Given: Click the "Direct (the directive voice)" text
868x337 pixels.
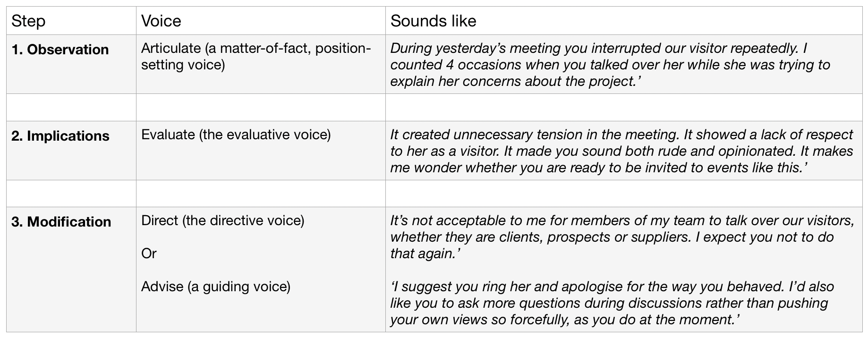Looking at the screenshot, I should 222,220.
